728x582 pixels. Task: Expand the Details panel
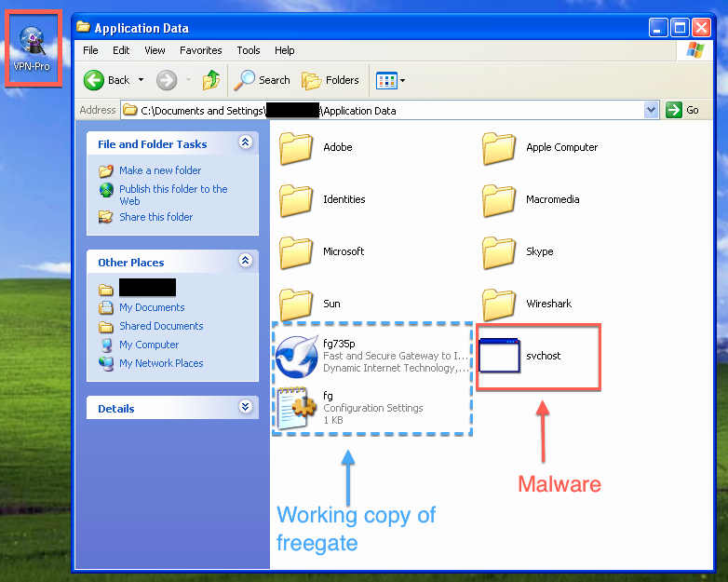[x=246, y=407]
